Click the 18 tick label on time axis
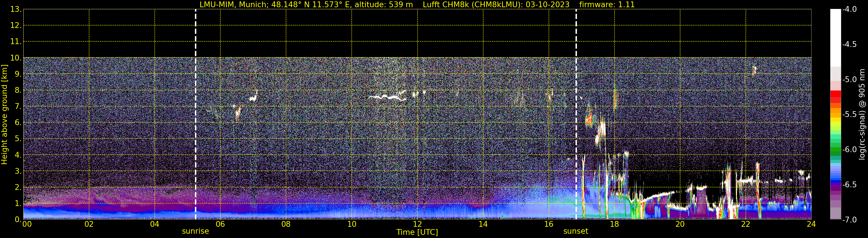Viewport: 868px width, 238px height. pyautogui.click(x=615, y=224)
